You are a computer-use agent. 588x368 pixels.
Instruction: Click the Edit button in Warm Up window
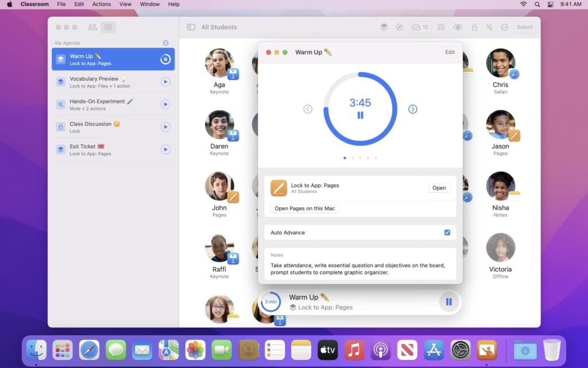coord(450,52)
